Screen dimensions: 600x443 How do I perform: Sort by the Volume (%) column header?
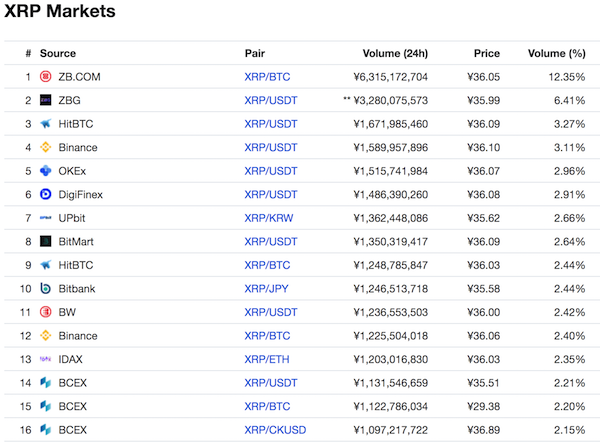point(556,53)
